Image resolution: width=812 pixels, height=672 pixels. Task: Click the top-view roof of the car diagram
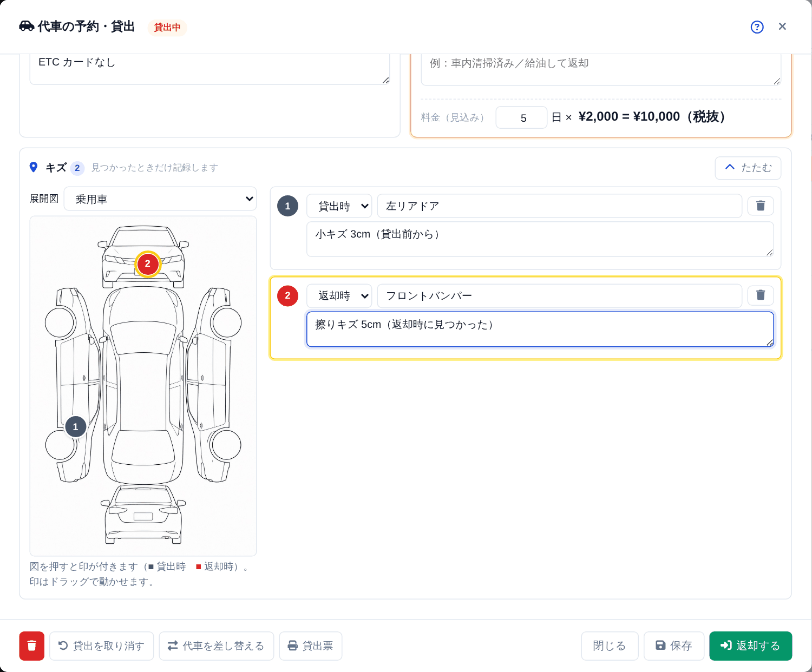(143, 385)
